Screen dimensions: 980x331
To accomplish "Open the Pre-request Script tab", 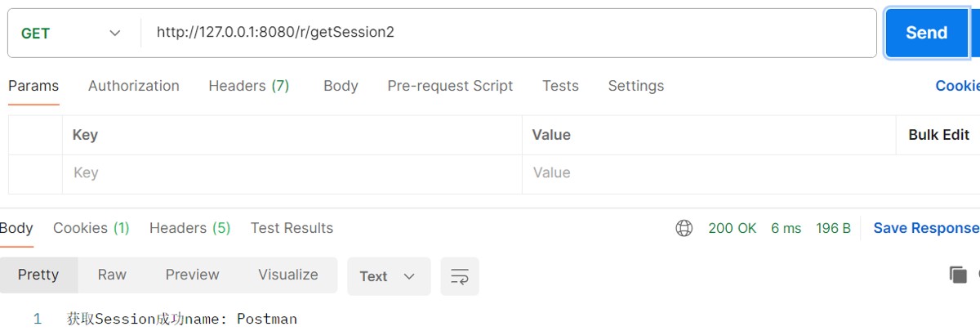I will pos(450,86).
